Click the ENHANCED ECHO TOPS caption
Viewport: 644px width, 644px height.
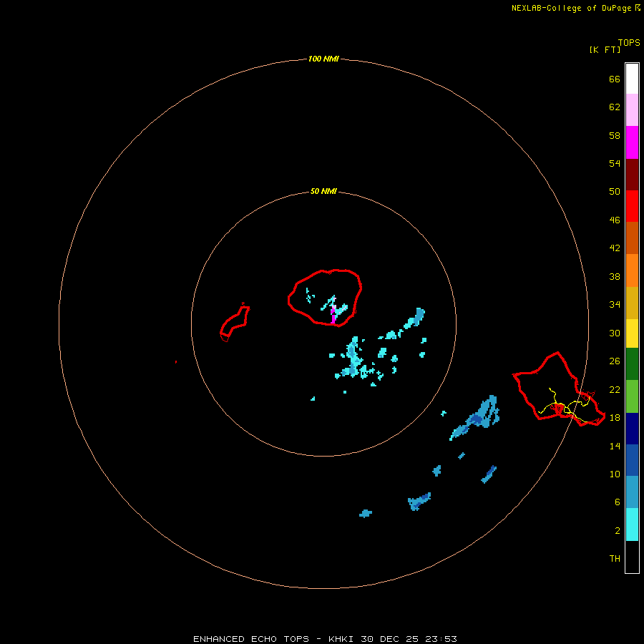[x=251, y=639]
